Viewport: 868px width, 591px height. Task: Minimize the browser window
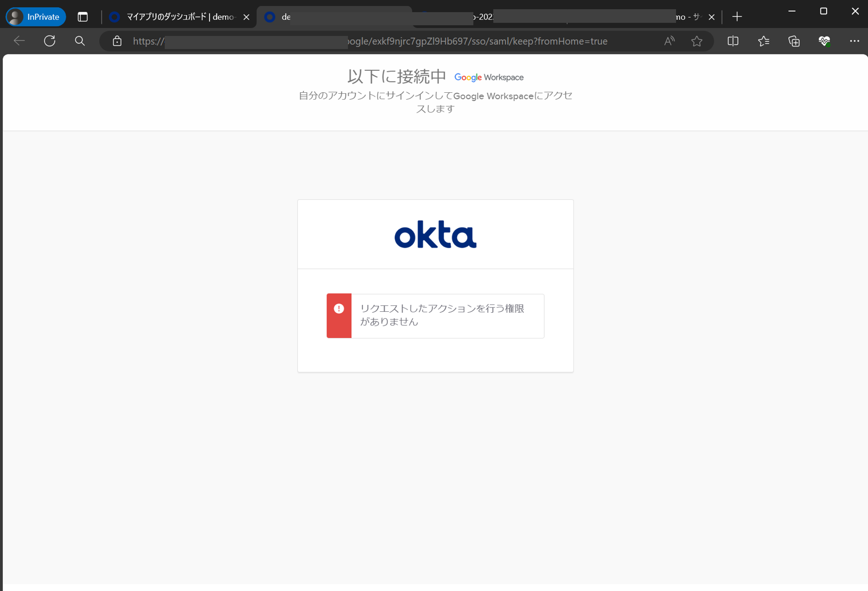click(x=792, y=11)
